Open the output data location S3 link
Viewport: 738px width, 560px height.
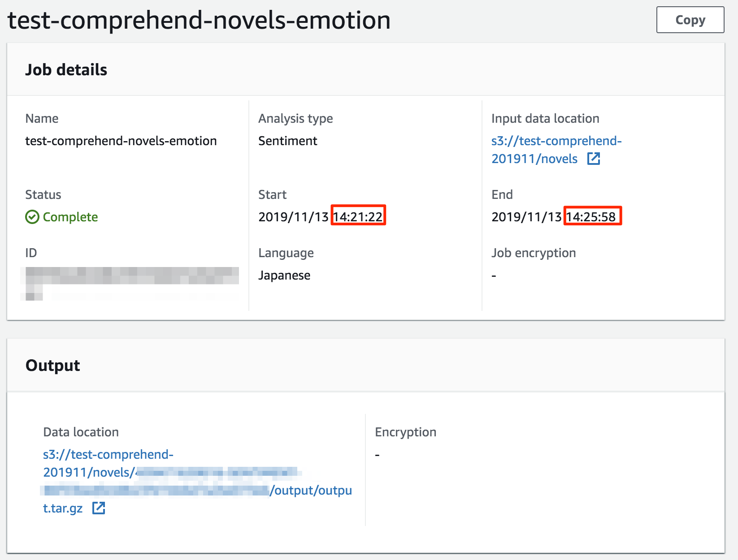197,481
